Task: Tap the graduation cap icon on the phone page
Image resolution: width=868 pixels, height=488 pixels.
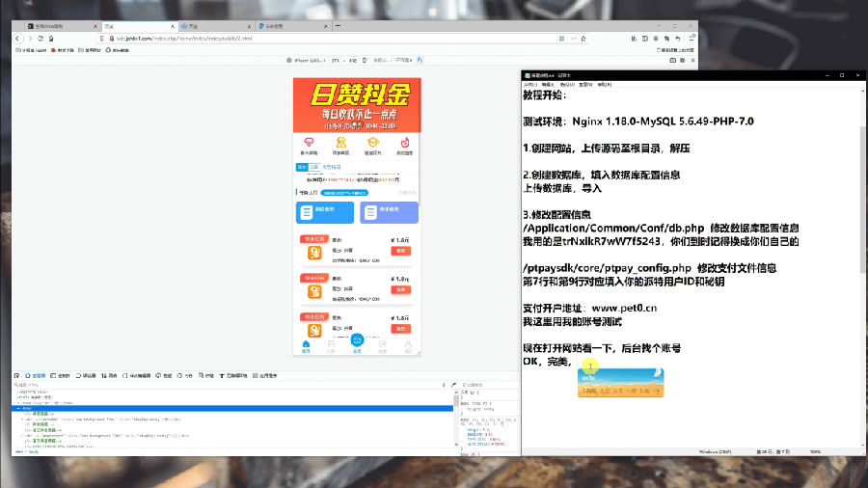Action: pos(372,143)
